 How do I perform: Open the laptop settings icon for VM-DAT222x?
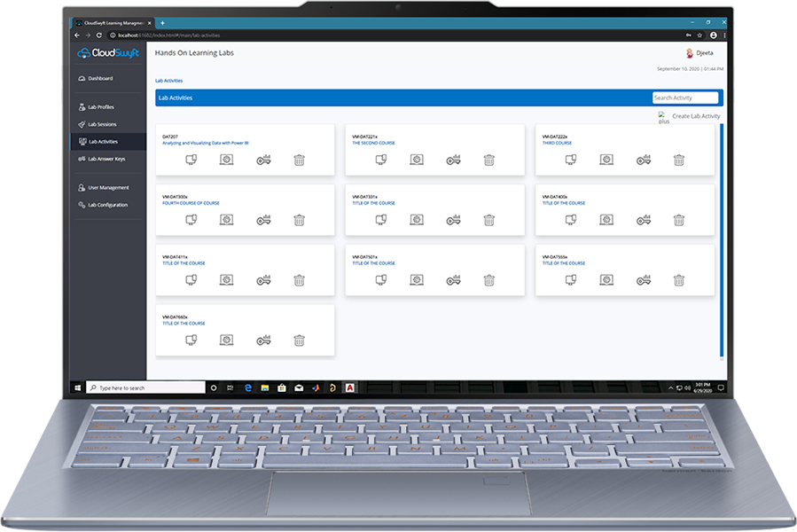[x=606, y=160]
